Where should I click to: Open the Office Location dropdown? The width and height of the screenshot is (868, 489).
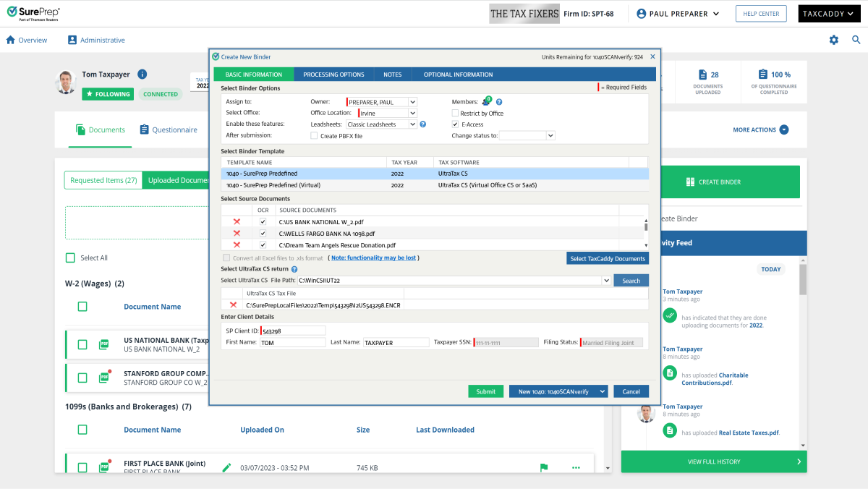[x=412, y=114]
